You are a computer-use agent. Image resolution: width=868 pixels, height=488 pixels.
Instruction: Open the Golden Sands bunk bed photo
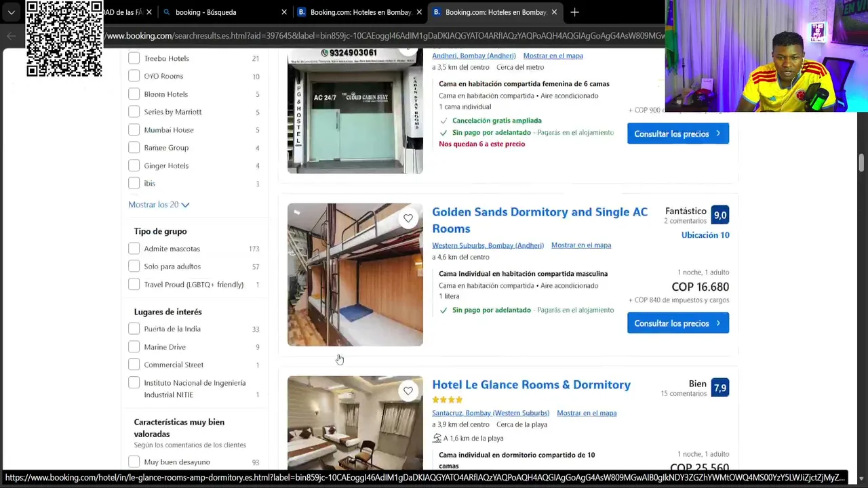(x=355, y=274)
